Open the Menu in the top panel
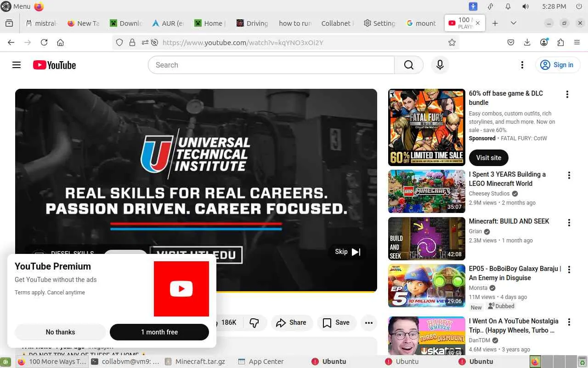This screenshot has height=368, width=588. (x=16, y=6)
